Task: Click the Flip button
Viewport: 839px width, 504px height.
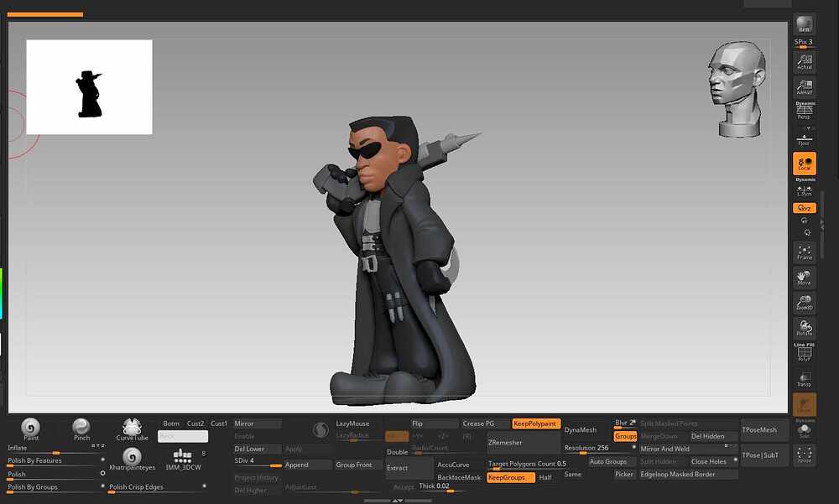Action: click(435, 423)
